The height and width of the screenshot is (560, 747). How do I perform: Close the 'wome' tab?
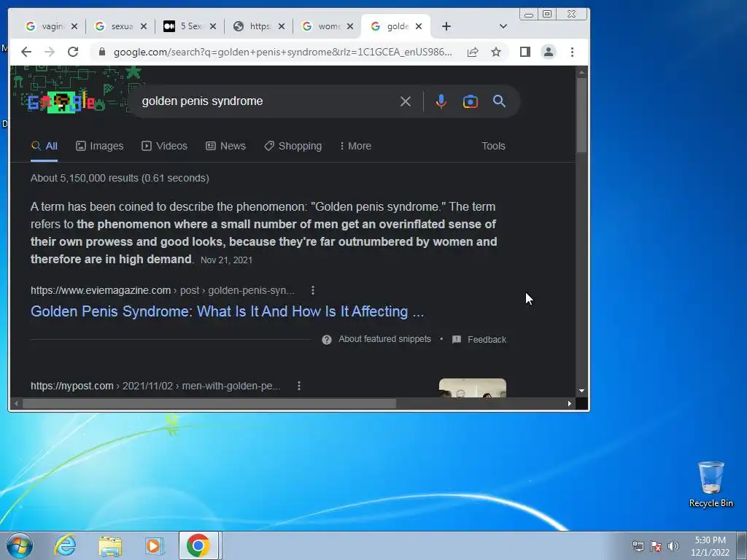pos(350,26)
